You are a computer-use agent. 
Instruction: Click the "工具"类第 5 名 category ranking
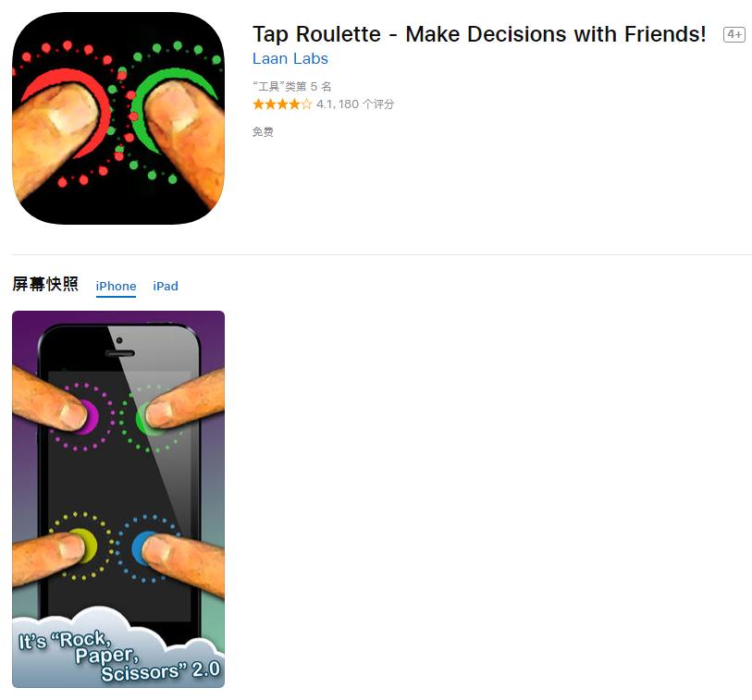tap(292, 86)
